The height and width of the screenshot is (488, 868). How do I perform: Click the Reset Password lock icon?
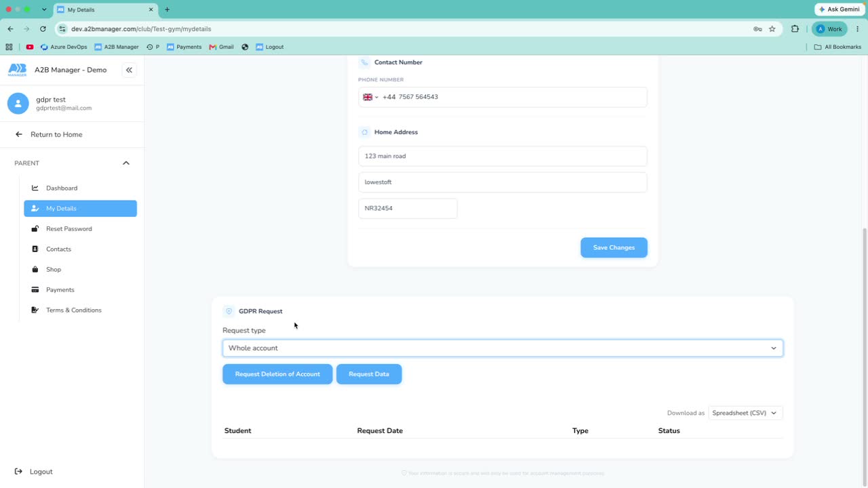(35, 228)
